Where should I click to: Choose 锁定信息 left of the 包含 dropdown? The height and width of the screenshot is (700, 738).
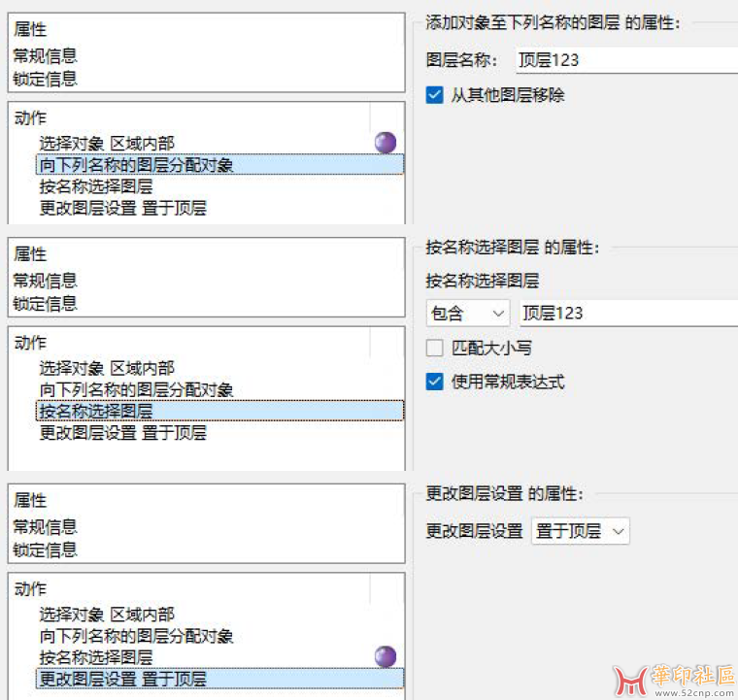pos(45,303)
